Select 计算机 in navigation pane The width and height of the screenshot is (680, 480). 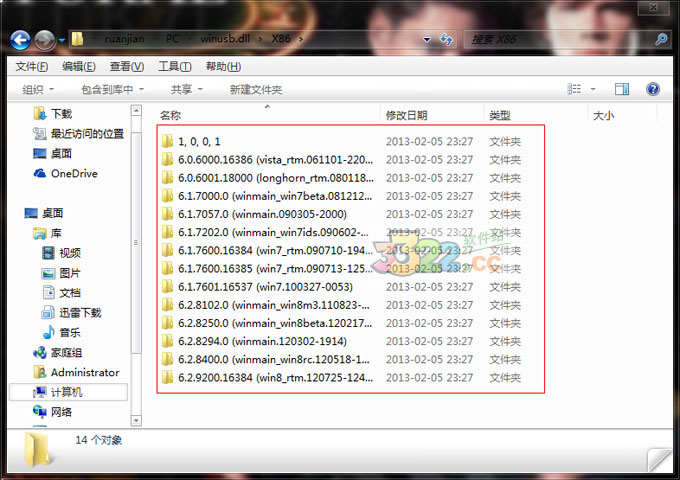[x=68, y=392]
